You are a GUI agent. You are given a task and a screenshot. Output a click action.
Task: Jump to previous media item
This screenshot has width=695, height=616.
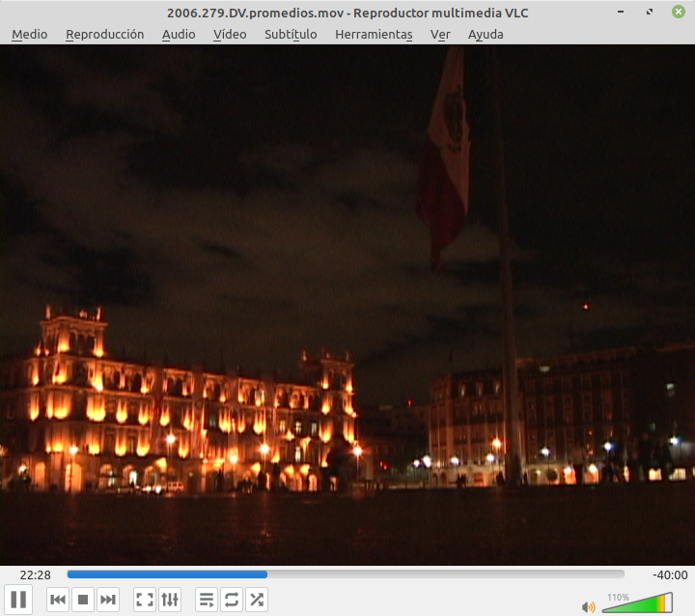[58, 600]
